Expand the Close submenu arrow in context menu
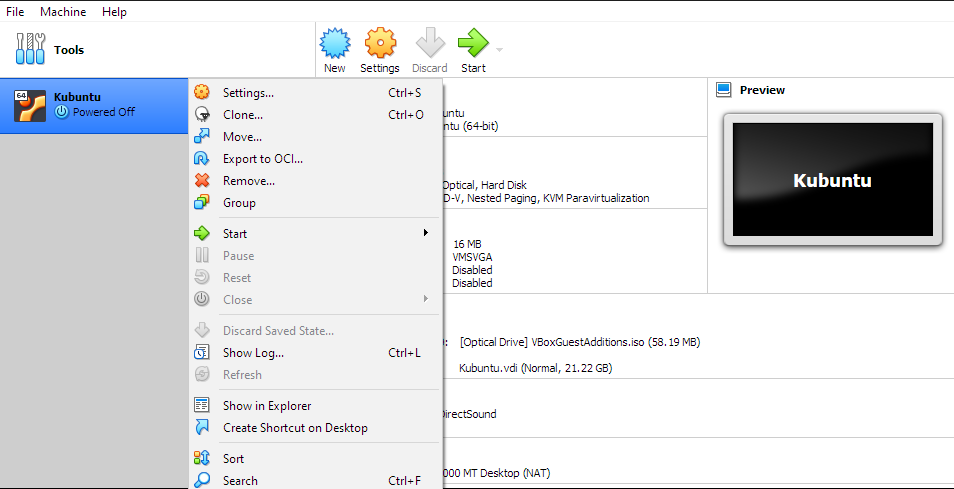The height and width of the screenshot is (489, 954). point(426,299)
